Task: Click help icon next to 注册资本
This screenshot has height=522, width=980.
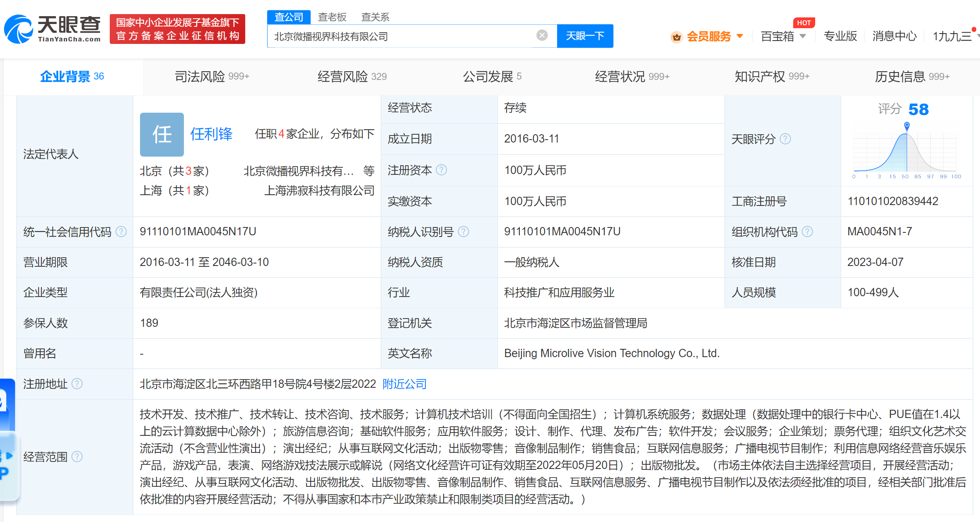Action: (x=442, y=170)
